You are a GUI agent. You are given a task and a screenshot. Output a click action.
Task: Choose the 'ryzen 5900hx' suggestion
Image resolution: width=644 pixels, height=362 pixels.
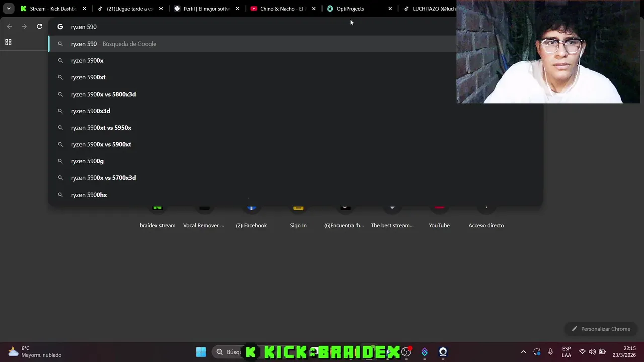click(x=295, y=195)
